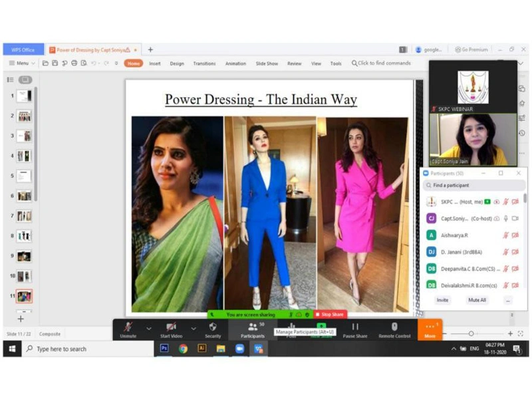532x399 pixels.
Task: Toggle Start Video in Zoom toolbar
Action: pyautogui.click(x=171, y=330)
